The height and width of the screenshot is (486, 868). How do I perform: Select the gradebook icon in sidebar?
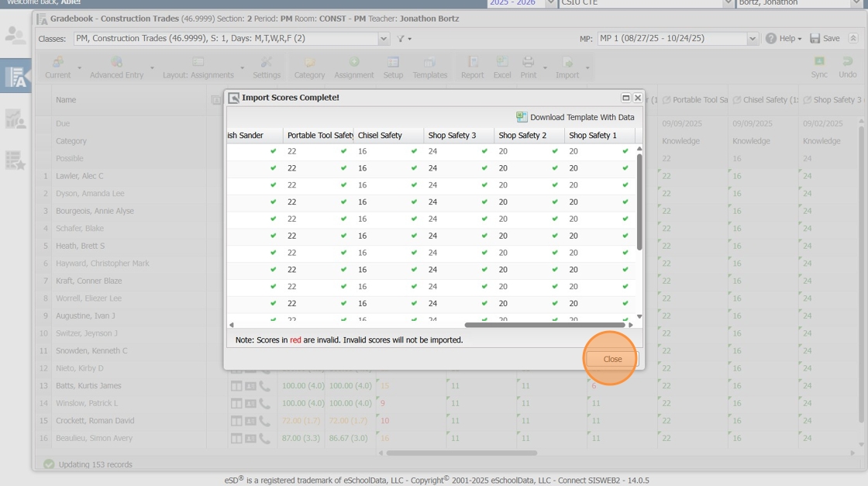pos(15,77)
